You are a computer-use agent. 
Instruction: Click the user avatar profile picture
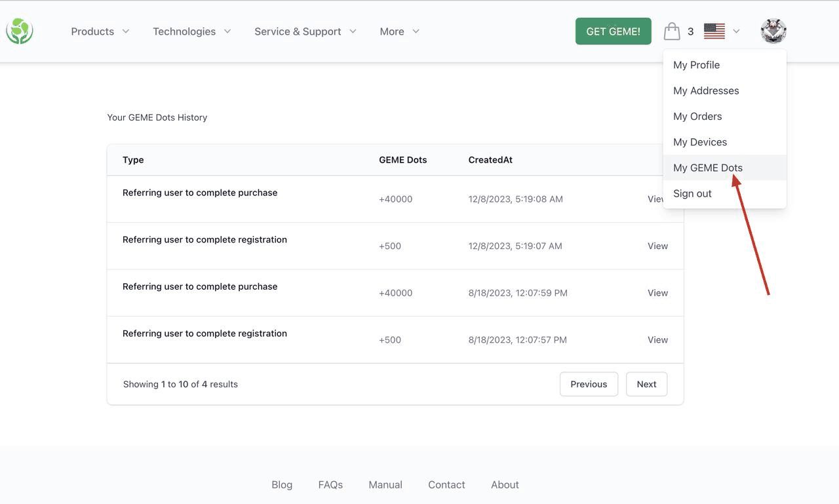coord(773,31)
